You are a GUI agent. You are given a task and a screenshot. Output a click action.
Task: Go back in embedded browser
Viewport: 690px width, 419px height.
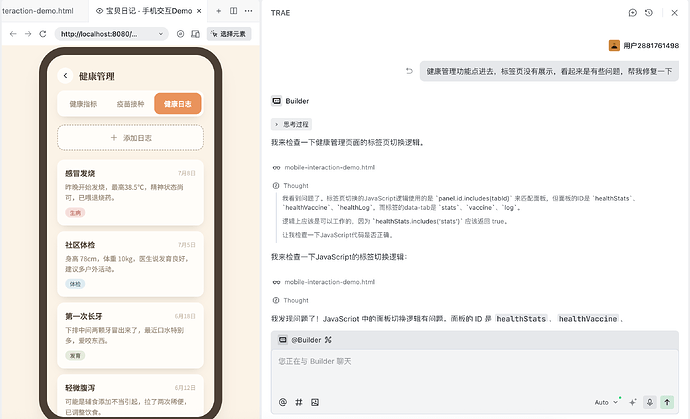tap(13, 34)
